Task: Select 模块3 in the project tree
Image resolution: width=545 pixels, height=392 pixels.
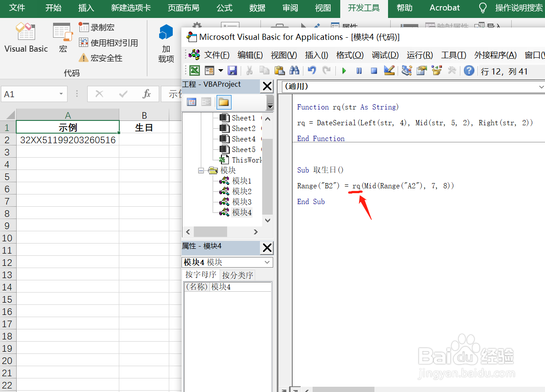Action: [242, 202]
